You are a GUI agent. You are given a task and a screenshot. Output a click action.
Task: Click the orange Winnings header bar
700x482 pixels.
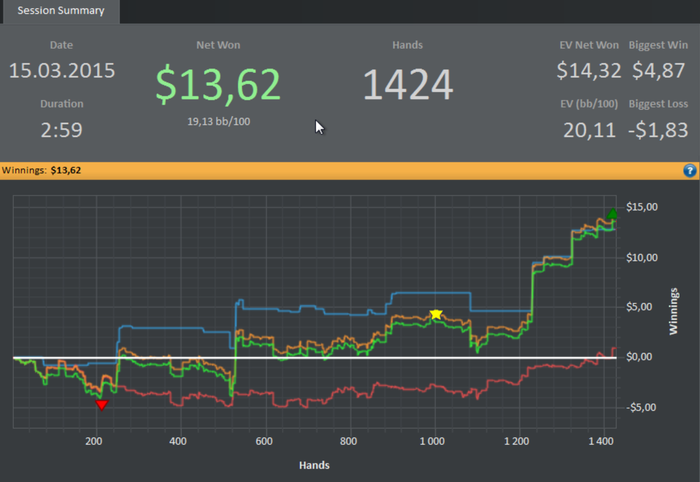click(350, 170)
